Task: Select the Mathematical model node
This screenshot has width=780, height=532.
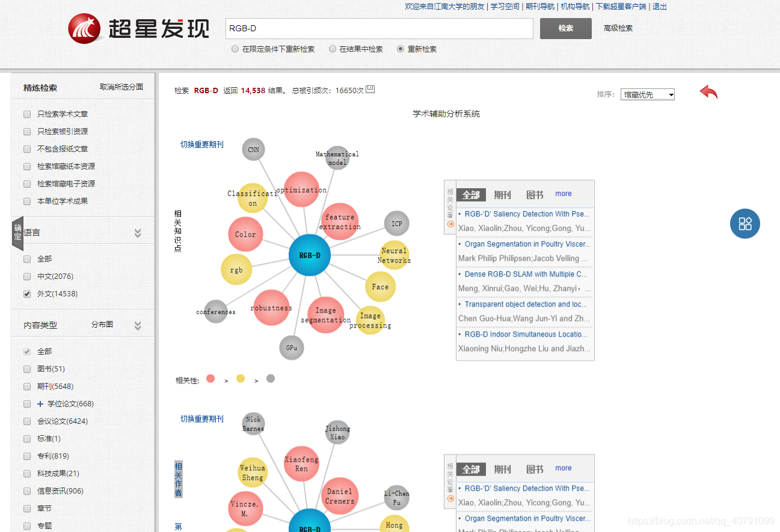Action: 337,158
